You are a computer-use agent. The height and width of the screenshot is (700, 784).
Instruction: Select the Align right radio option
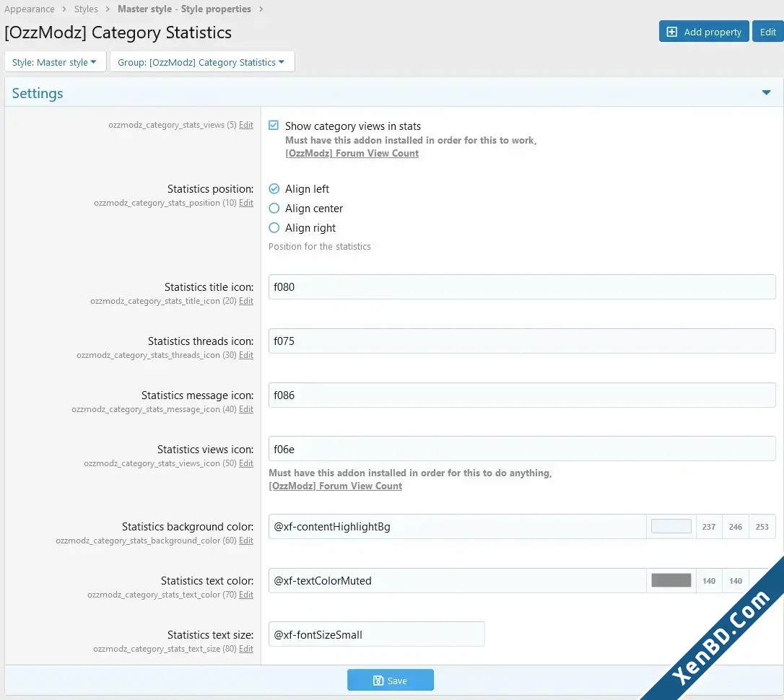tap(274, 228)
